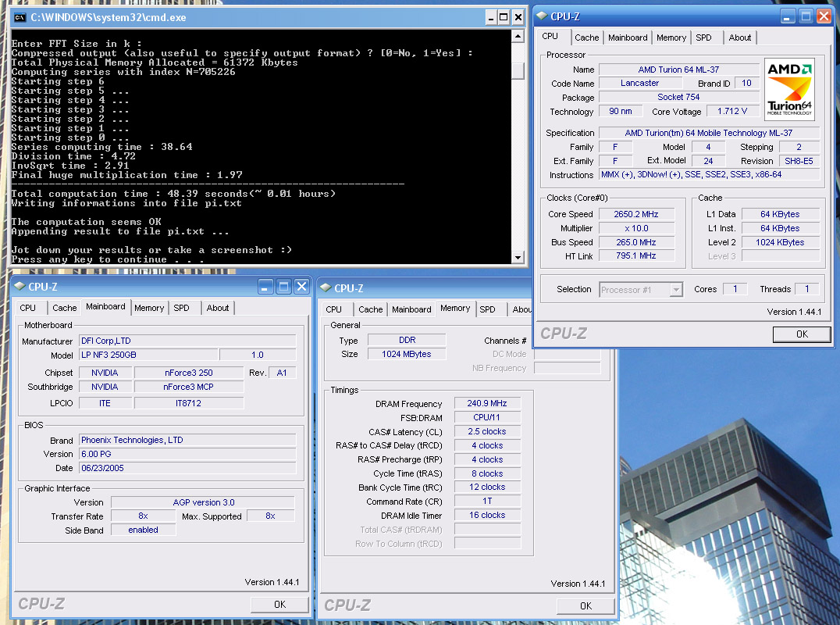Minimize the CPU-Z Mainboard window
Screen dimensions: 840x625
[265, 287]
